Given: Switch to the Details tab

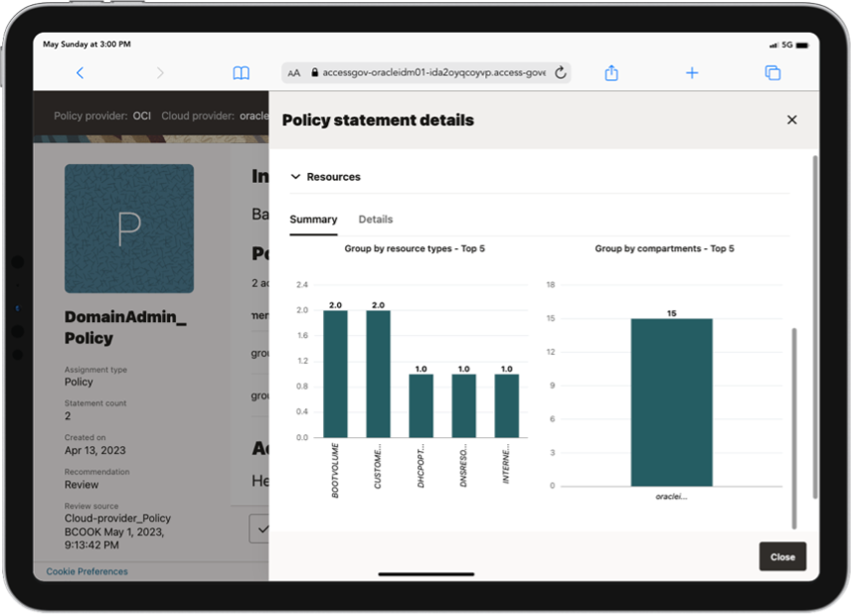Looking at the screenshot, I should tap(375, 220).
